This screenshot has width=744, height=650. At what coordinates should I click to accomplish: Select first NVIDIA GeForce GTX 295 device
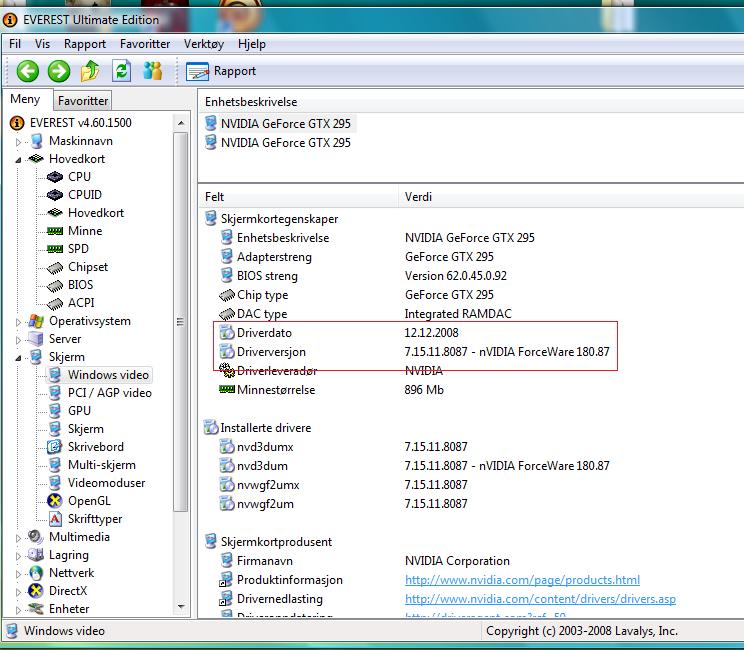(x=285, y=124)
